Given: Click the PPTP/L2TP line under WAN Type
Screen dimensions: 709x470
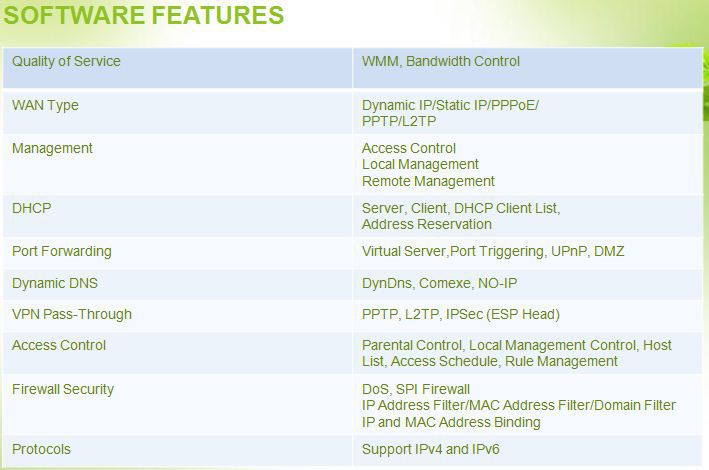Looking at the screenshot, I should (x=399, y=121).
